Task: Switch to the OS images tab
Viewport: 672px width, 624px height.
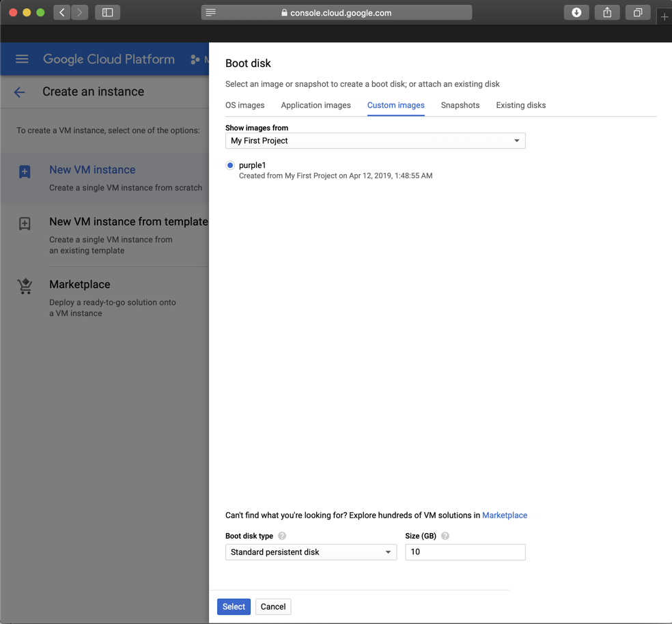Action: point(244,105)
